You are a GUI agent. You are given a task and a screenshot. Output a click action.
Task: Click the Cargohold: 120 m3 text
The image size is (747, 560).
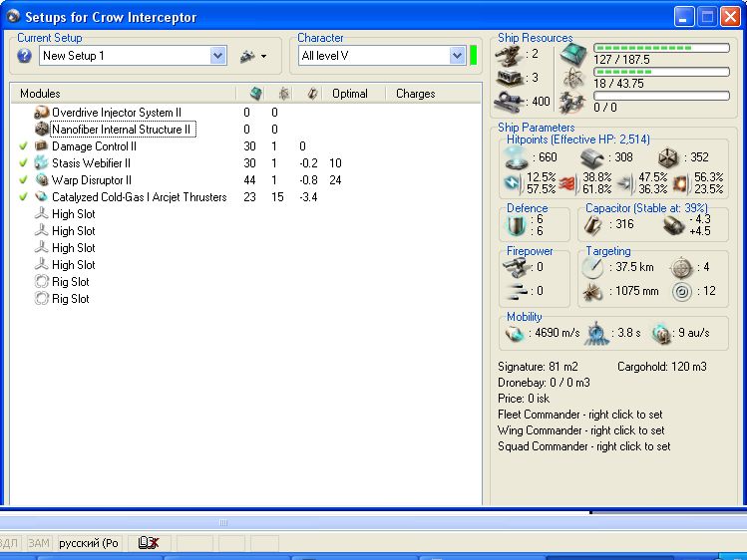[x=661, y=367]
